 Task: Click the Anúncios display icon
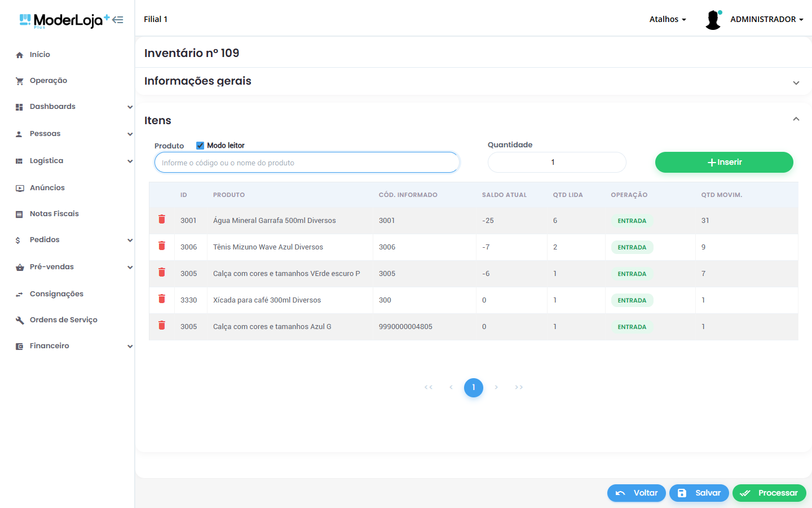click(x=20, y=188)
